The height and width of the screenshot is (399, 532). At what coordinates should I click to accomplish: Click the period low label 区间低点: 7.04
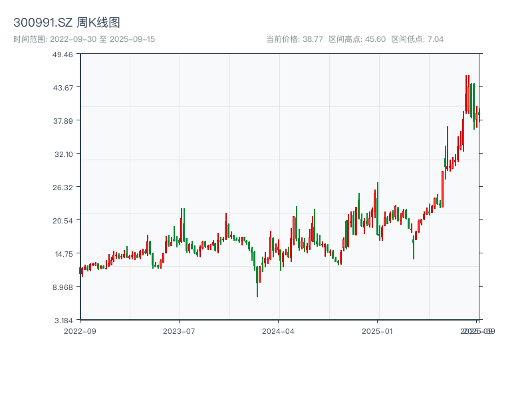pyautogui.click(x=418, y=39)
